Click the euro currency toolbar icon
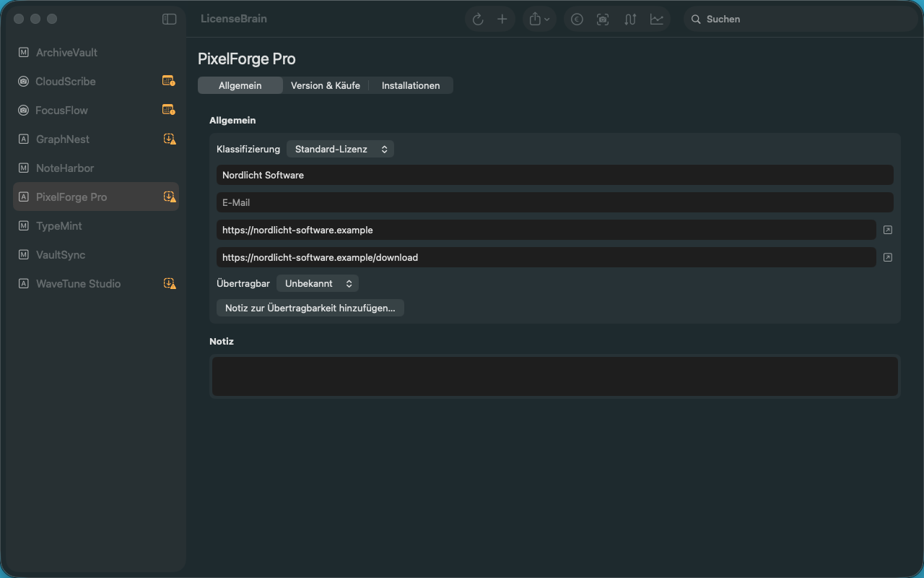The image size is (924, 578). pyautogui.click(x=577, y=20)
